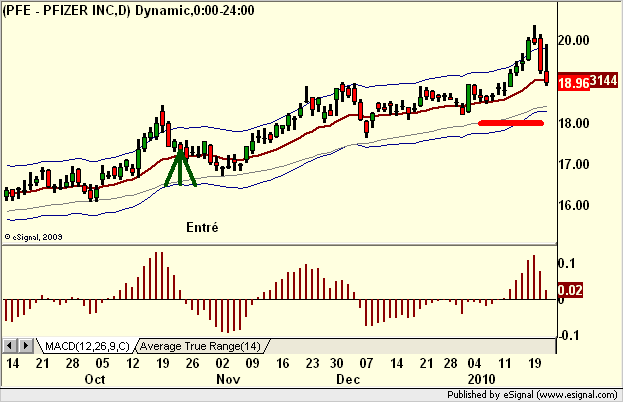Click the 0.02 MACD value label
This screenshot has width=623, height=402.
tap(570, 290)
